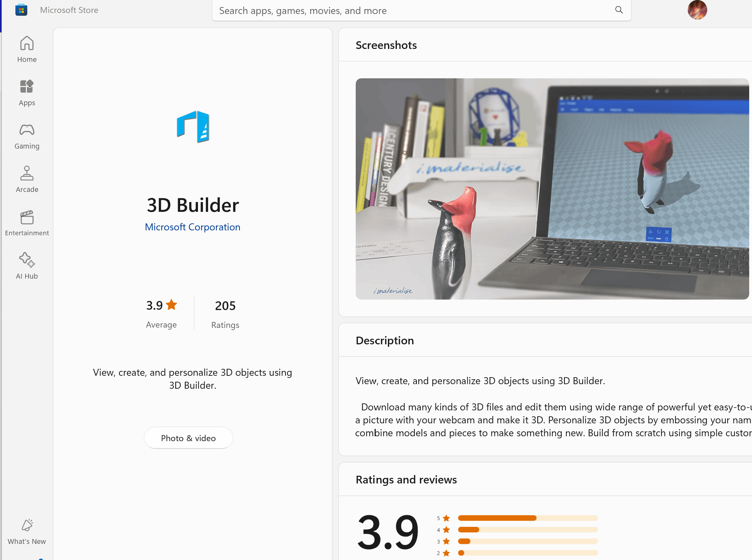Click the Microsoft Corporation developer link
The image size is (752, 560).
192,227
